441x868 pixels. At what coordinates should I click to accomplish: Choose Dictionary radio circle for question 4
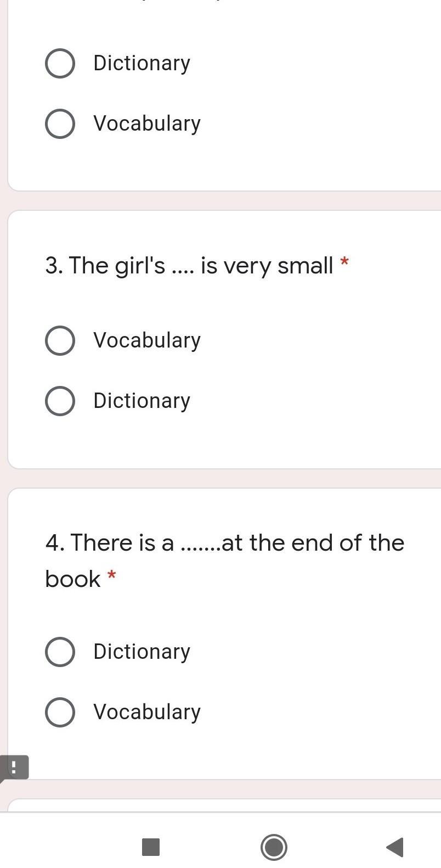tap(60, 652)
